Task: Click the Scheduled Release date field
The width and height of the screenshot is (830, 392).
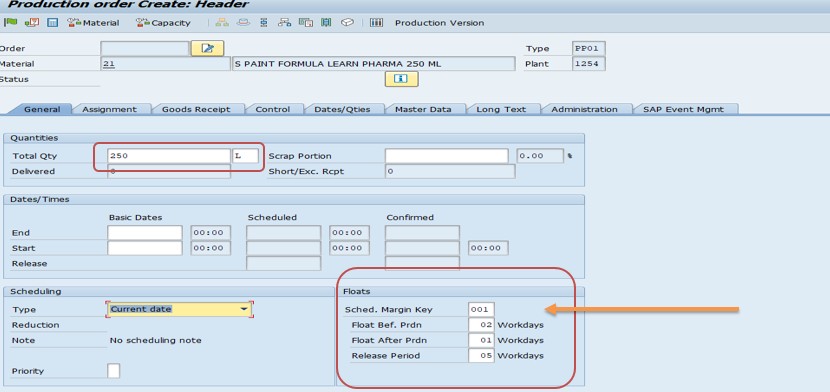Action: click(283, 263)
